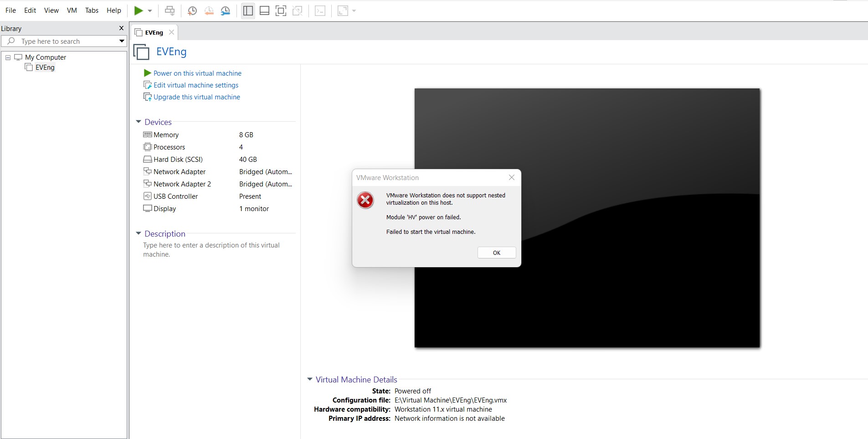Open the Tabs menu
Screen dimensions: 868x439
click(x=92, y=10)
